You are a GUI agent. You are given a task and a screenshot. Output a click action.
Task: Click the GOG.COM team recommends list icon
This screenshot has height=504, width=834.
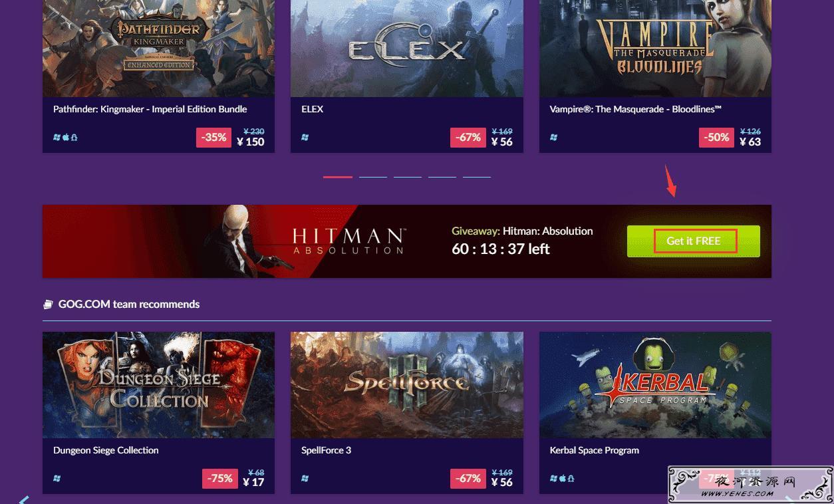(x=48, y=305)
